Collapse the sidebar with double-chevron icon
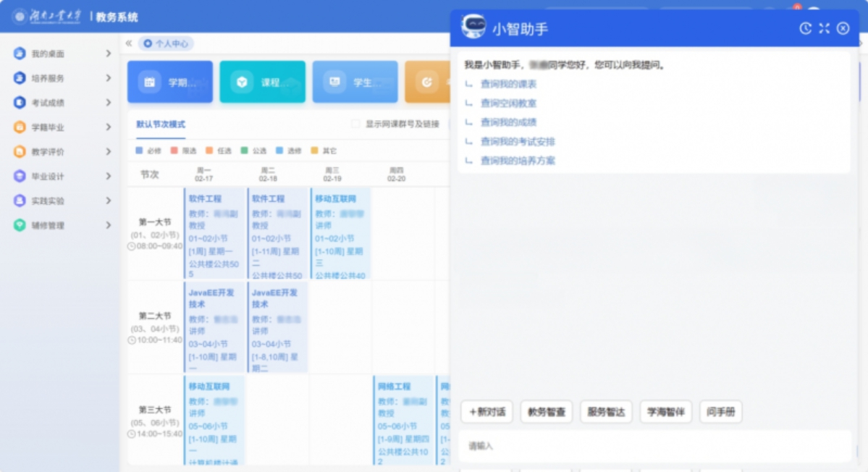The width and height of the screenshot is (868, 472). click(129, 43)
